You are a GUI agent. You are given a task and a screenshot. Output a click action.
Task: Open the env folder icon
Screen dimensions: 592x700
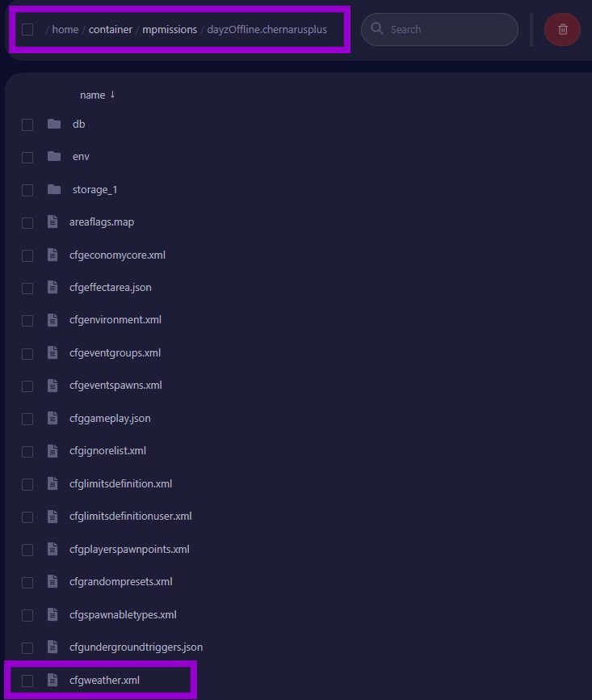pyautogui.click(x=53, y=156)
